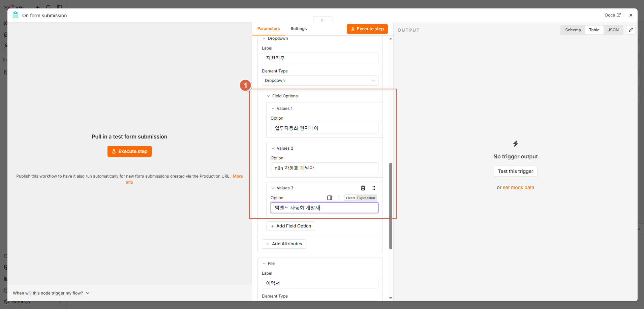
Task: Focus Values 1 Option input field
Action: coord(325,128)
